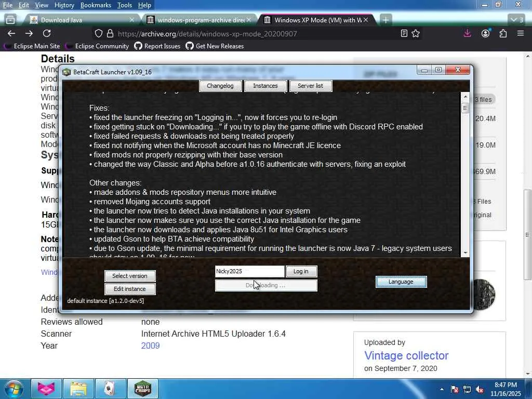
Task: Expand the list all tabs dropdown
Action: [x=517, y=20]
